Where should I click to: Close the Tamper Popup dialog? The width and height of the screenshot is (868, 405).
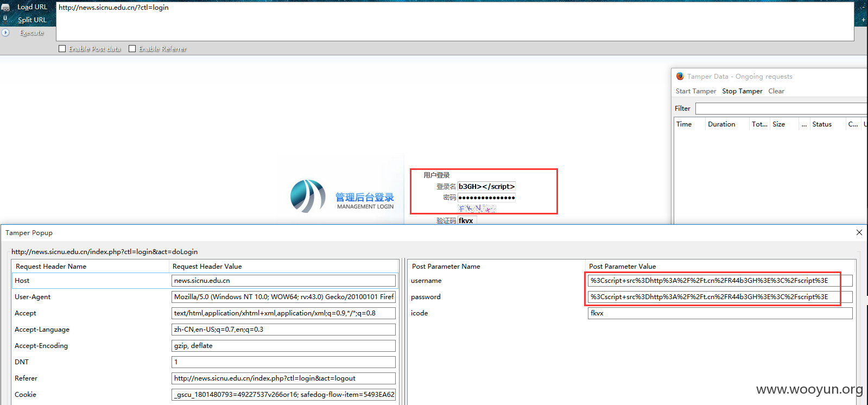coord(859,232)
